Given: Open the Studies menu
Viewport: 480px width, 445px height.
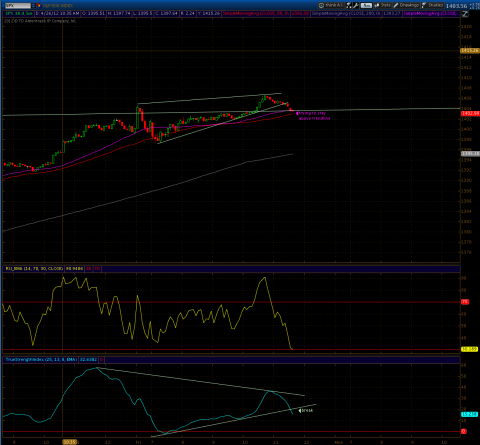Looking at the screenshot, I should click(x=433, y=5).
